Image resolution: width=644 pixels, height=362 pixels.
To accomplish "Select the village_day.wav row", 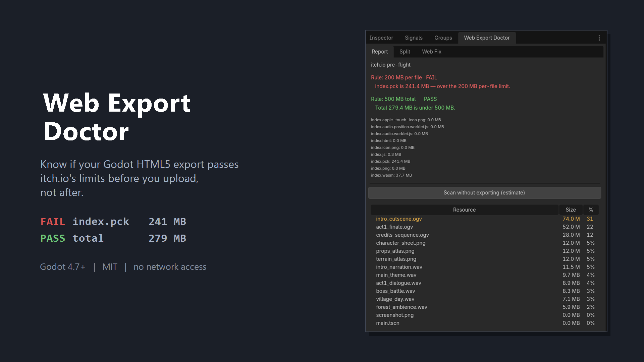I will (x=484, y=299).
